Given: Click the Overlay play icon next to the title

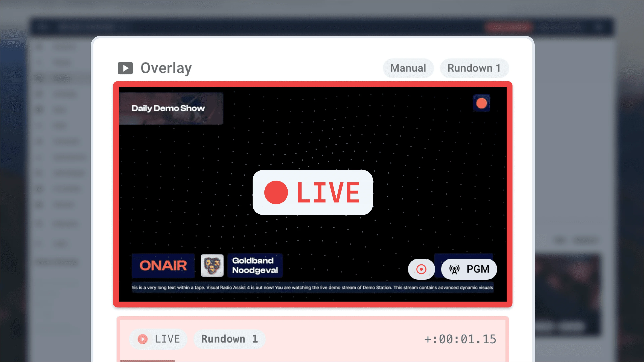Looking at the screenshot, I should coord(125,68).
